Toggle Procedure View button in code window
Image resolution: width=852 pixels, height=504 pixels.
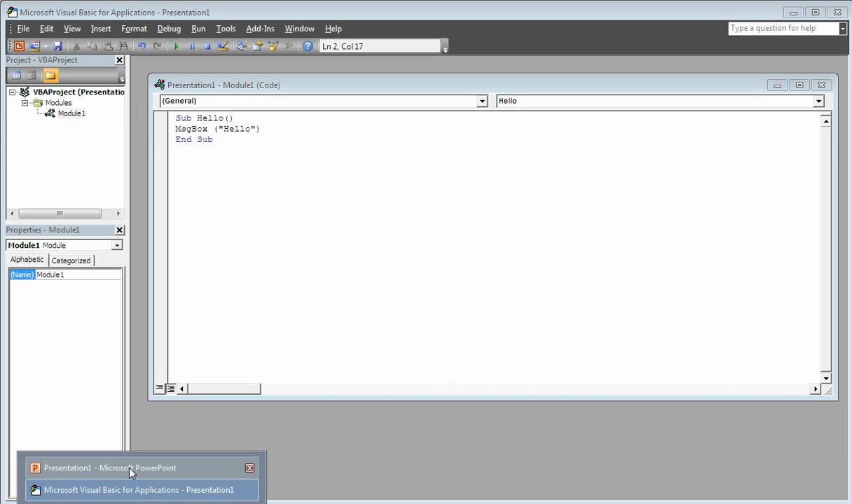[x=160, y=388]
